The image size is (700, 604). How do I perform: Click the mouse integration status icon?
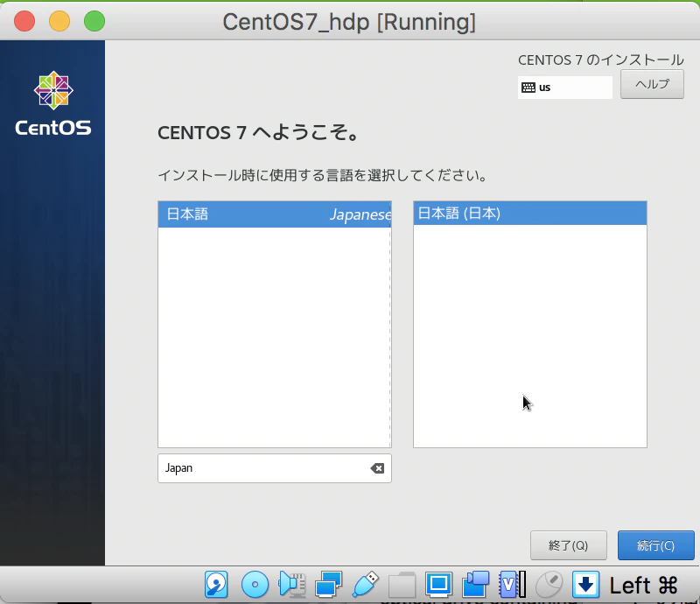coord(548,585)
